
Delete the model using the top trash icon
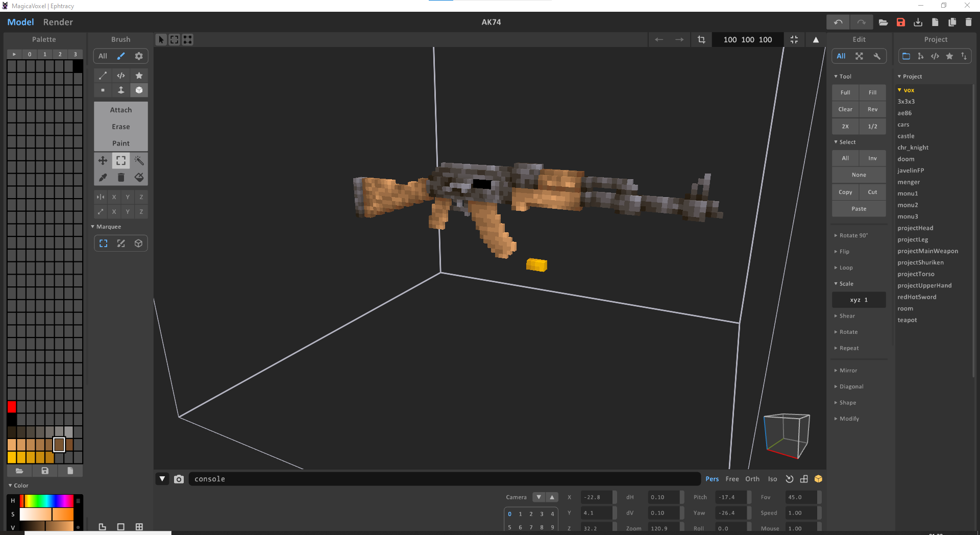pos(969,22)
